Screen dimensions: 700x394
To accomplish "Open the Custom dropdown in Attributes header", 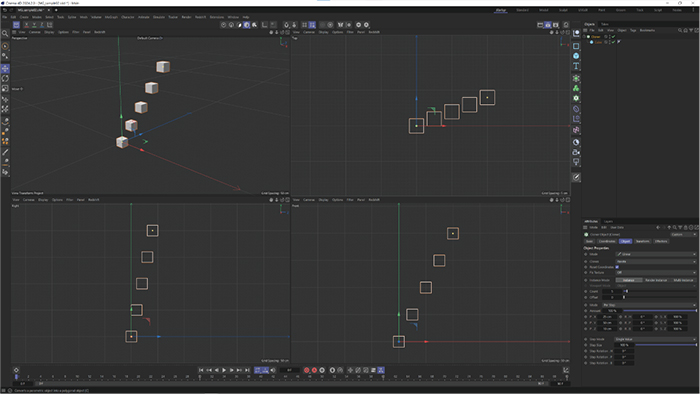I will [x=683, y=234].
